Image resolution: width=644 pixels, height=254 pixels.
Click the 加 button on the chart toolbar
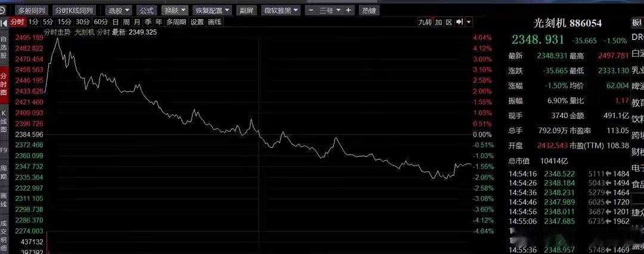coord(439,22)
